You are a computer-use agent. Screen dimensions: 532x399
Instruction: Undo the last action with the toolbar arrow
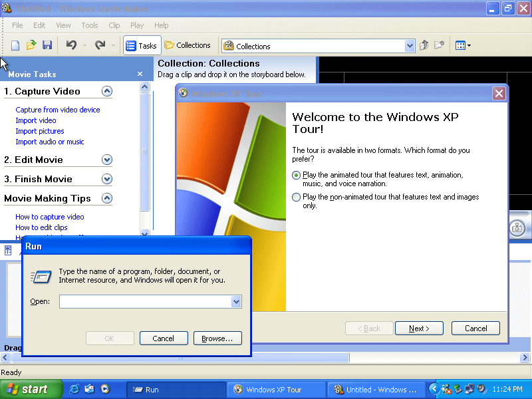coord(71,45)
